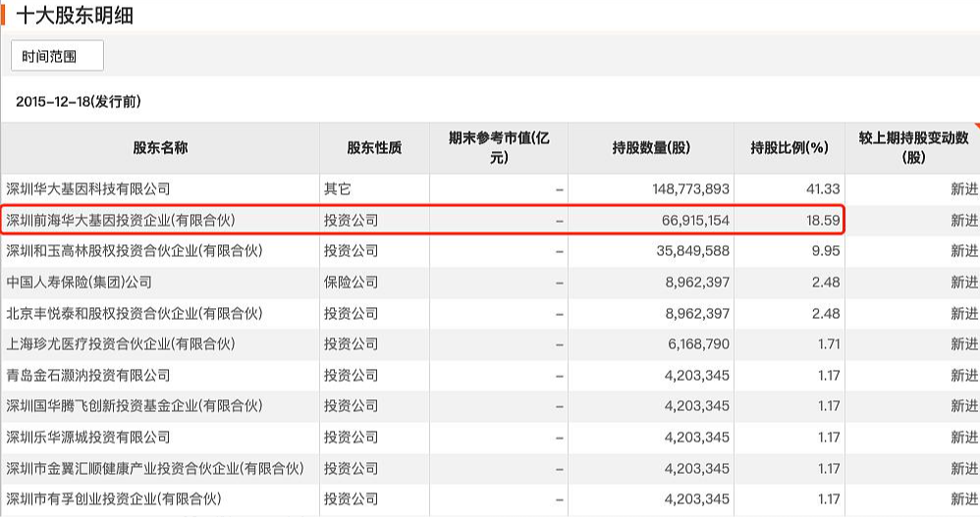Click the 股东性质 column header
This screenshot has width=980, height=519.
tap(374, 148)
